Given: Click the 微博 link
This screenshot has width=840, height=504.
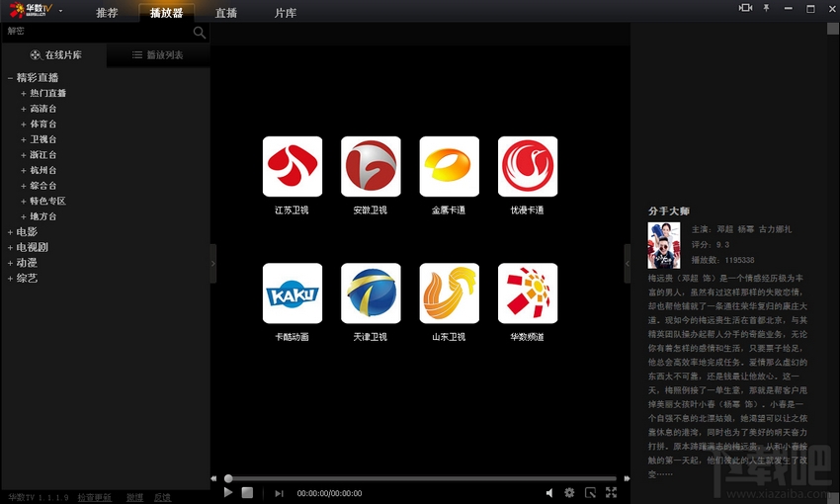Looking at the screenshot, I should point(134,497).
